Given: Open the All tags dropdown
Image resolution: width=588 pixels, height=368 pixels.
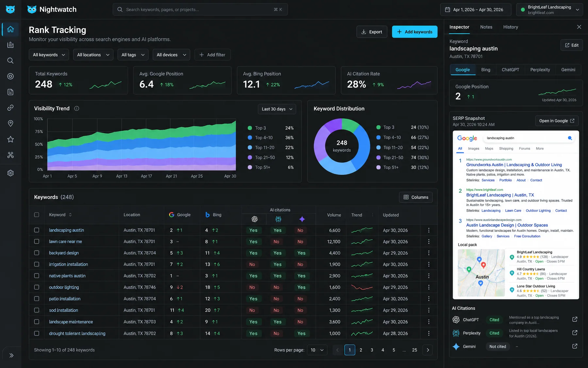Looking at the screenshot, I should [x=133, y=55].
